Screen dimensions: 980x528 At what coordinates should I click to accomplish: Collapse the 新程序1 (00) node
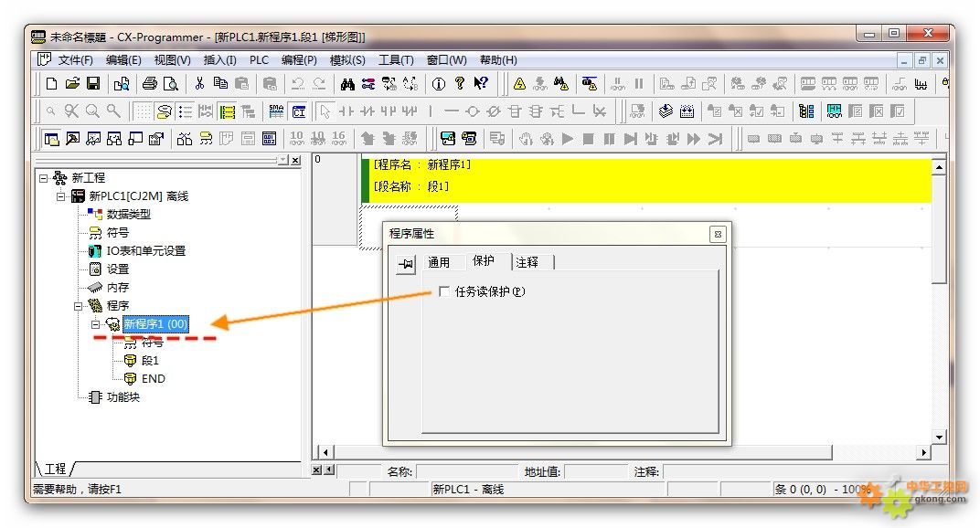[96, 324]
